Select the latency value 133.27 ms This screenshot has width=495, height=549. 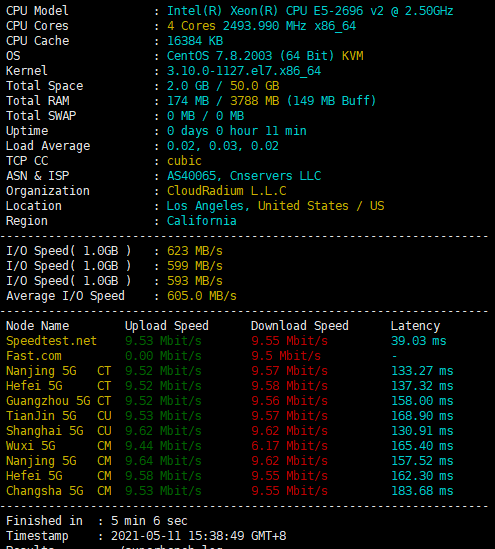[422, 371]
